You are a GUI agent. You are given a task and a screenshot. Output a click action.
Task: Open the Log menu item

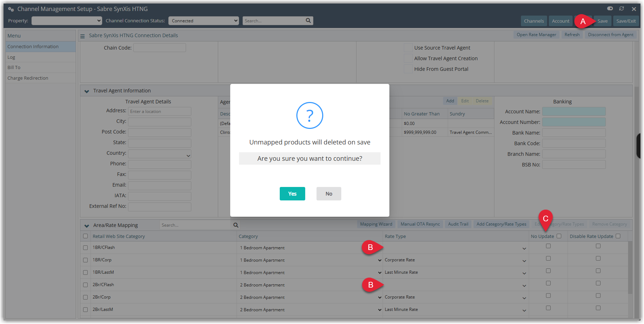coord(41,57)
